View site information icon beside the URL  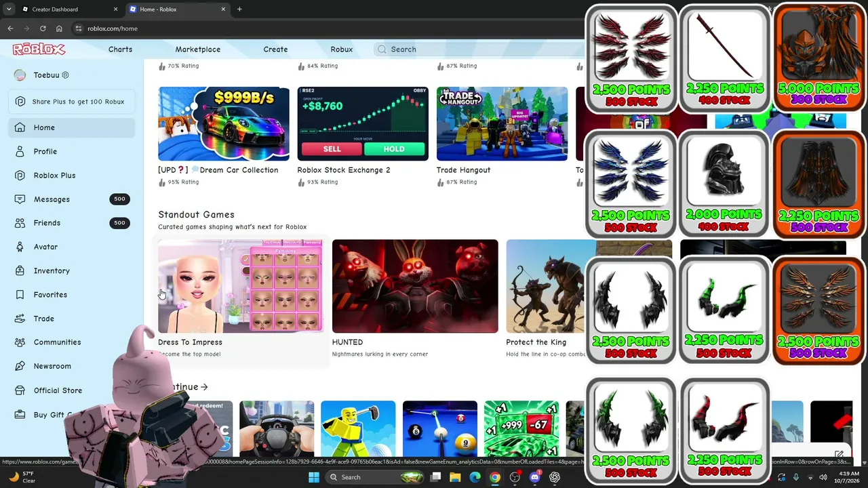[x=79, y=28]
